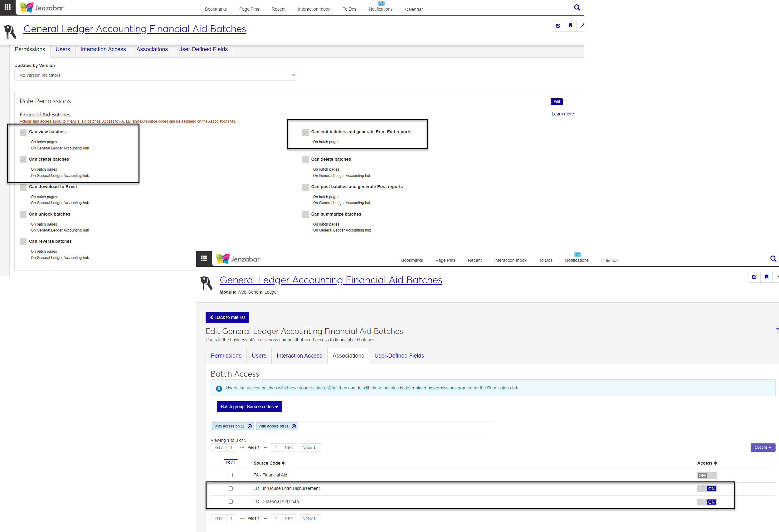
Task: Open the app grid menu icon top-left
Action: point(7,7)
